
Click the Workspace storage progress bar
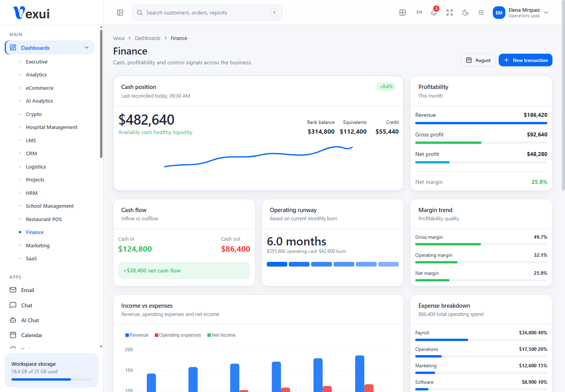click(x=51, y=379)
